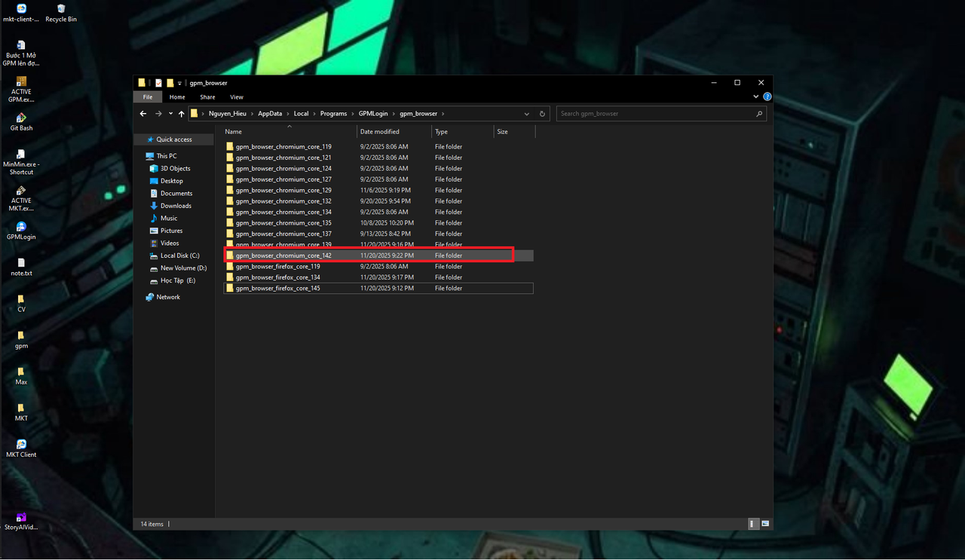Sort by the Type column header

coord(462,131)
